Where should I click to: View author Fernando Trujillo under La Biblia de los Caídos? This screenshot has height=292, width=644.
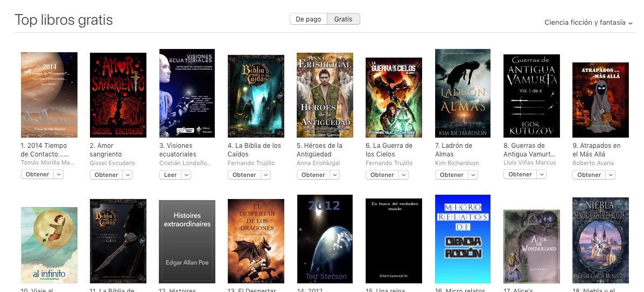[250, 163]
